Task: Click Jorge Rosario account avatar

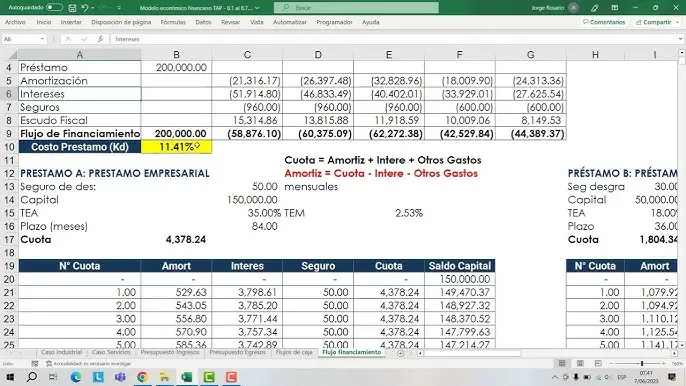Action: (x=574, y=8)
